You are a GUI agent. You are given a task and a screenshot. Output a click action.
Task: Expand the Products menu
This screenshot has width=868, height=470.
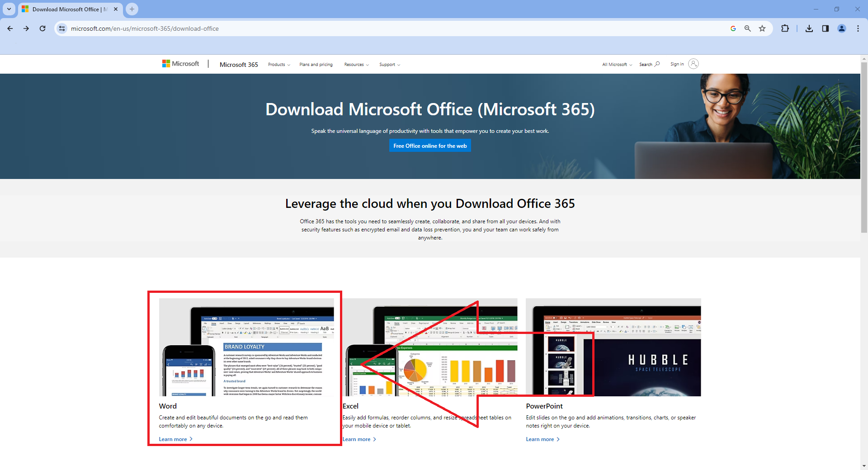click(279, 65)
